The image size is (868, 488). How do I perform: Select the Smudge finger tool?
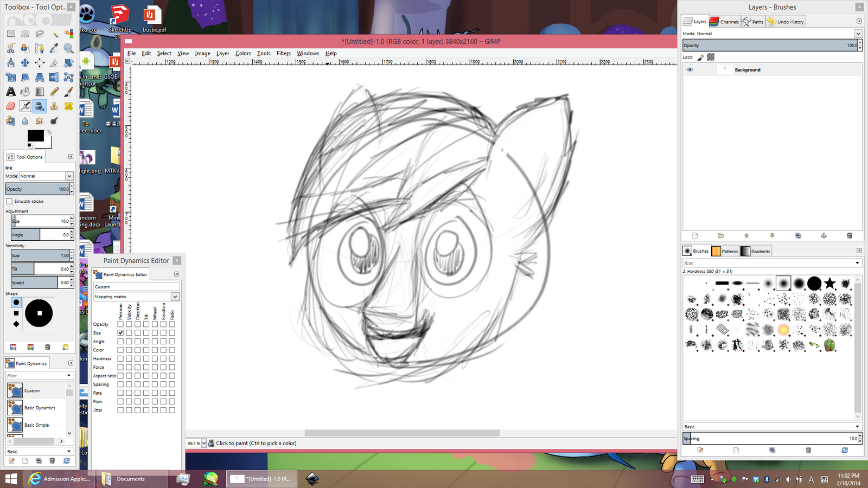tap(40, 121)
